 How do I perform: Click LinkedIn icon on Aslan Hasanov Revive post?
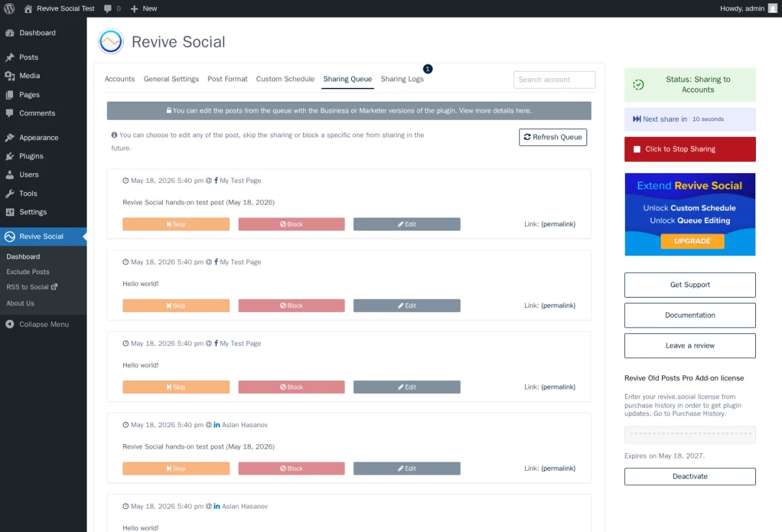coord(217,425)
